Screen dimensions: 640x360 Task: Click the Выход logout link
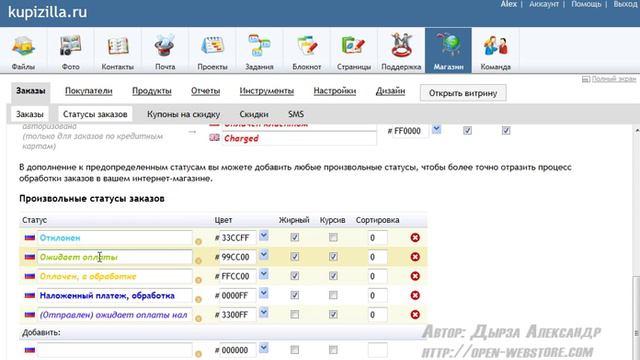(x=625, y=4)
